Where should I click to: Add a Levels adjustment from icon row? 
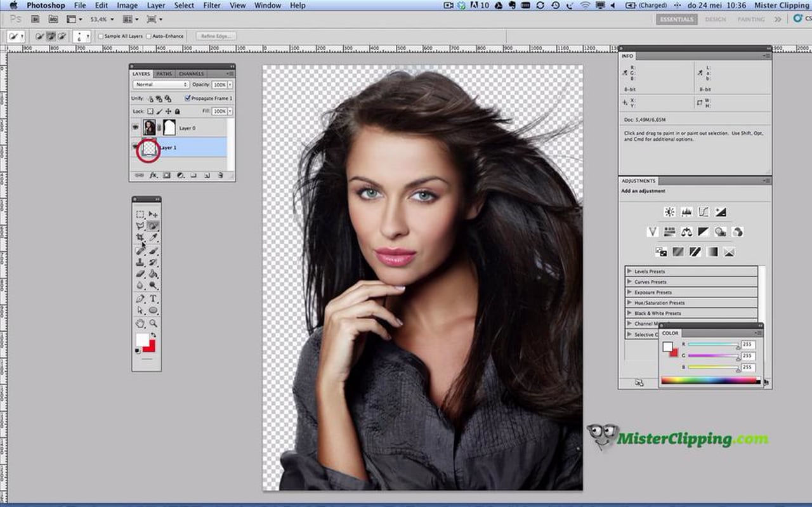point(686,212)
